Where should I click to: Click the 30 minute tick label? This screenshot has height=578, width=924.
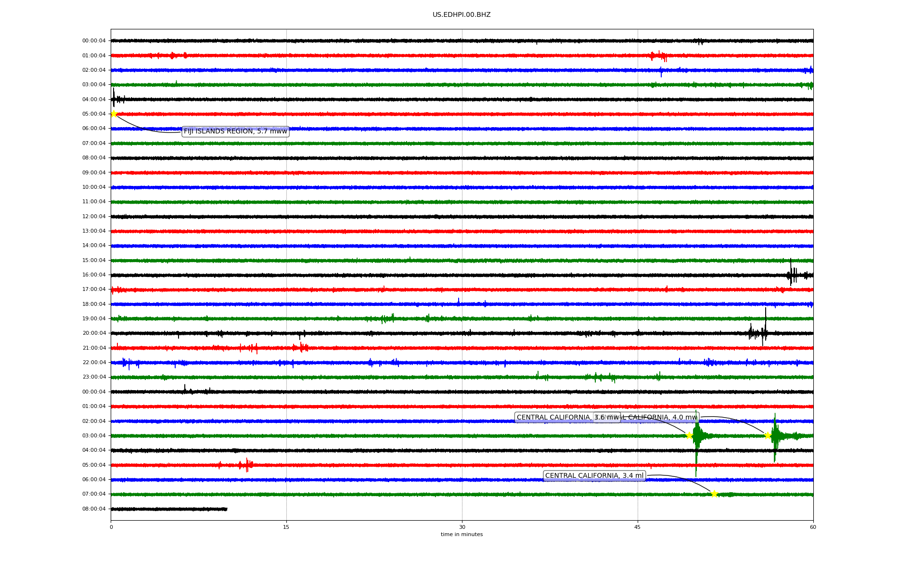pyautogui.click(x=462, y=527)
